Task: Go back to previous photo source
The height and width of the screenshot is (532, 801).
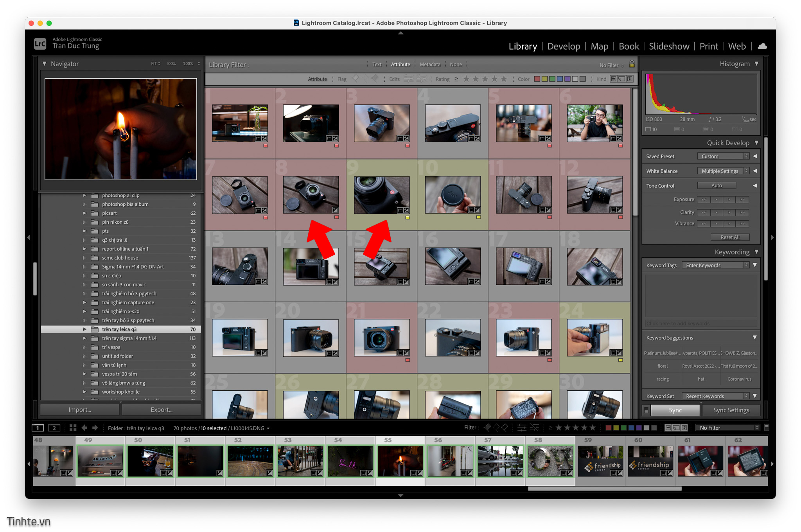Action: pos(84,428)
